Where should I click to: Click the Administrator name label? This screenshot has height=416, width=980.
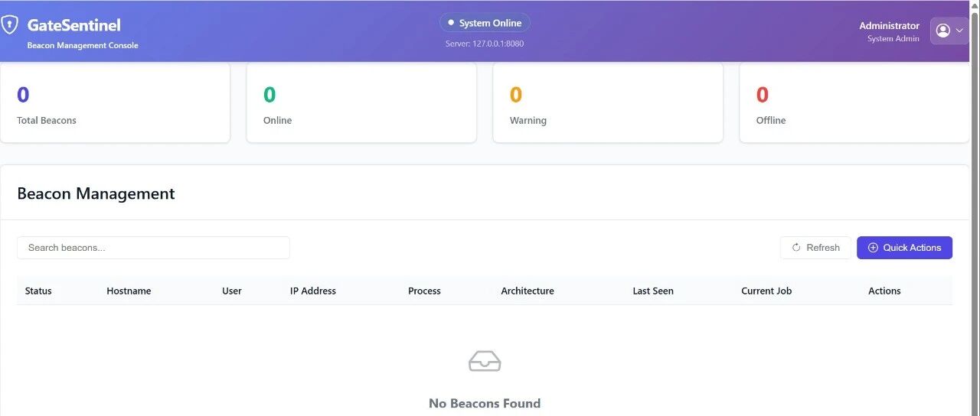tap(889, 25)
